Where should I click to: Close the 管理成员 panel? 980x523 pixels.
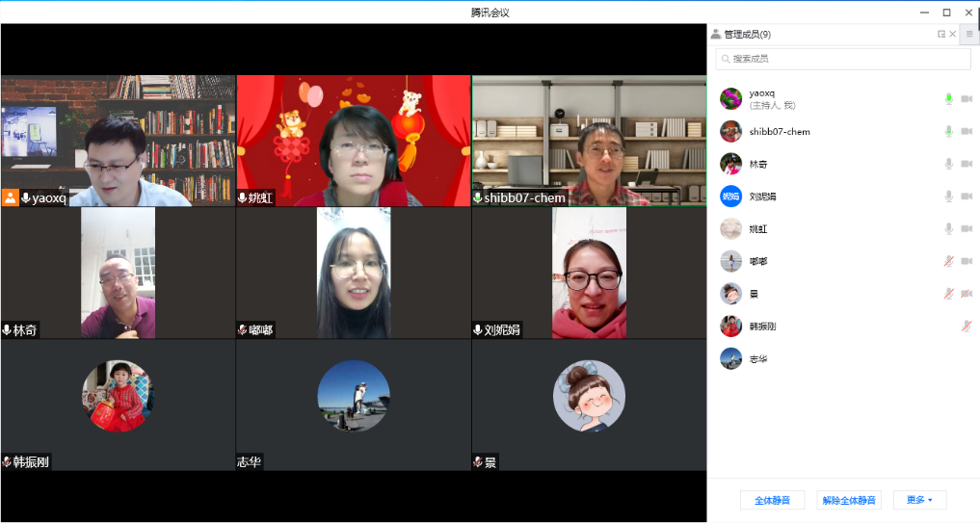953,35
